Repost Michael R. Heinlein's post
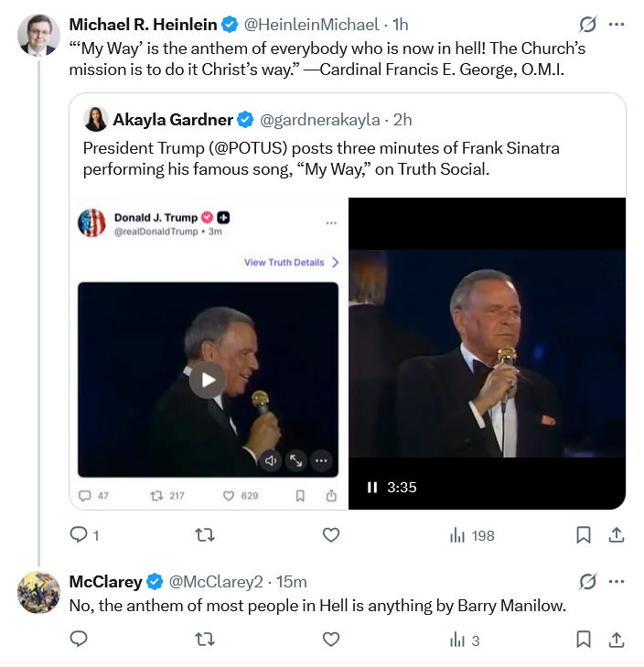The height and width of the screenshot is (667, 644). (206, 535)
